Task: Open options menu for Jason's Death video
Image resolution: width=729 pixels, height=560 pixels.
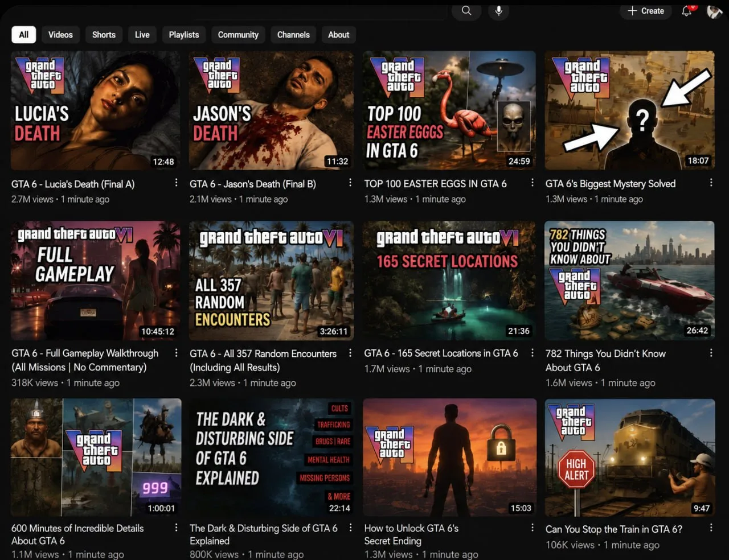Action: point(350,183)
